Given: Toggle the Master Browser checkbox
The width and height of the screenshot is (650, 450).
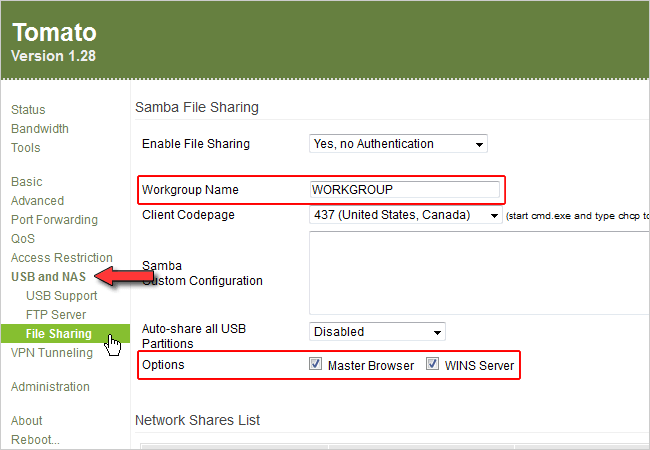Looking at the screenshot, I should click(x=317, y=365).
